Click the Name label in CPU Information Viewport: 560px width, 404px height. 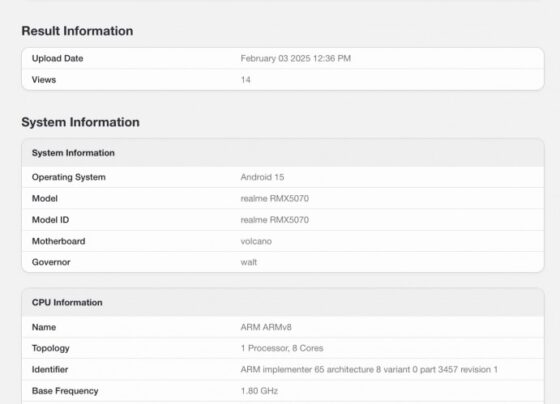(44, 327)
